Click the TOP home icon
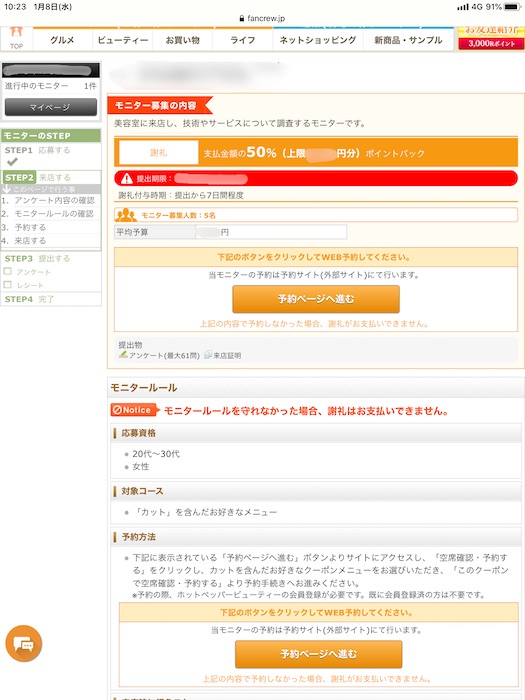 click(17, 38)
